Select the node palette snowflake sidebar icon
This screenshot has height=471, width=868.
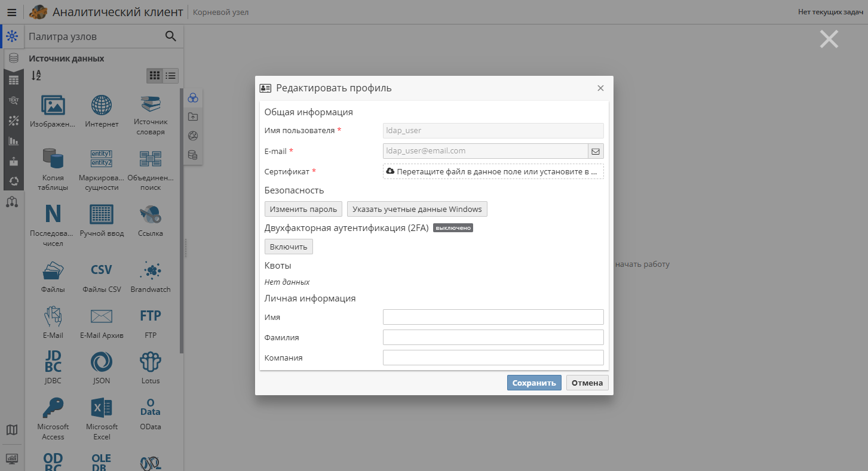click(12, 37)
